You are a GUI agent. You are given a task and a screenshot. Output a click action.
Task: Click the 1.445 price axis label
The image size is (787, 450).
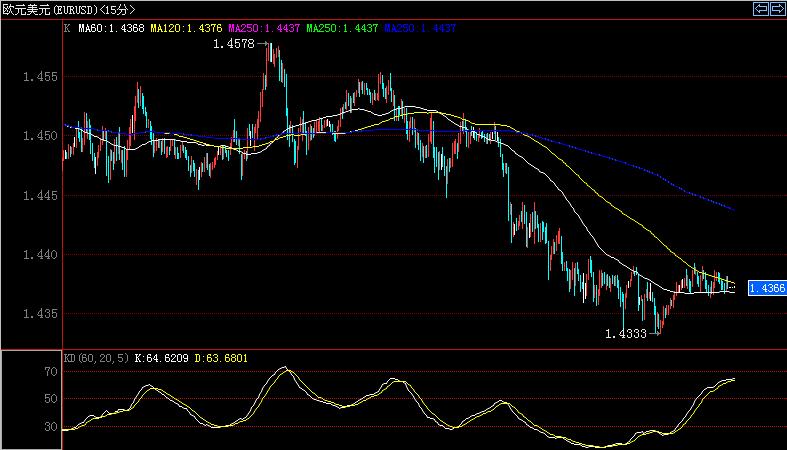[x=40, y=196]
